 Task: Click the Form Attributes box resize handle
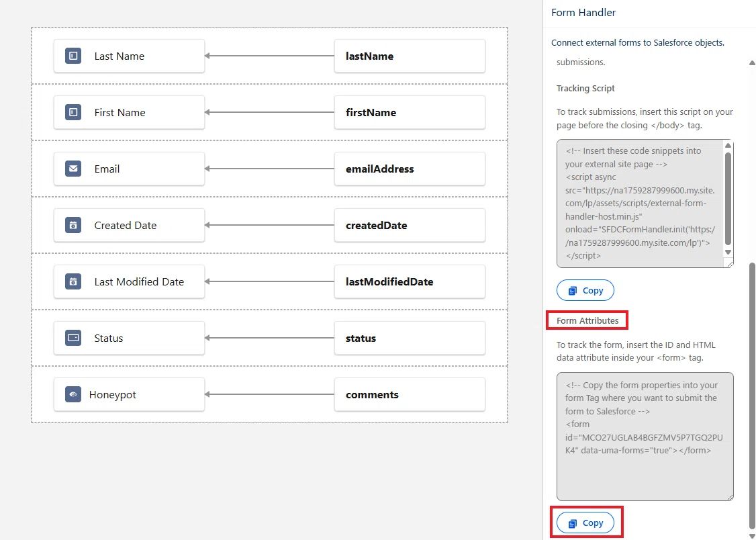[730, 496]
